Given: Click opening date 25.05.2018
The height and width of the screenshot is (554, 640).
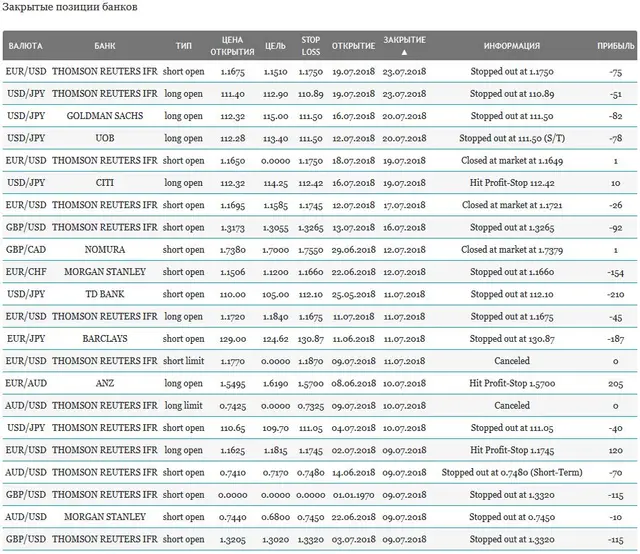Looking at the screenshot, I should [353, 294].
